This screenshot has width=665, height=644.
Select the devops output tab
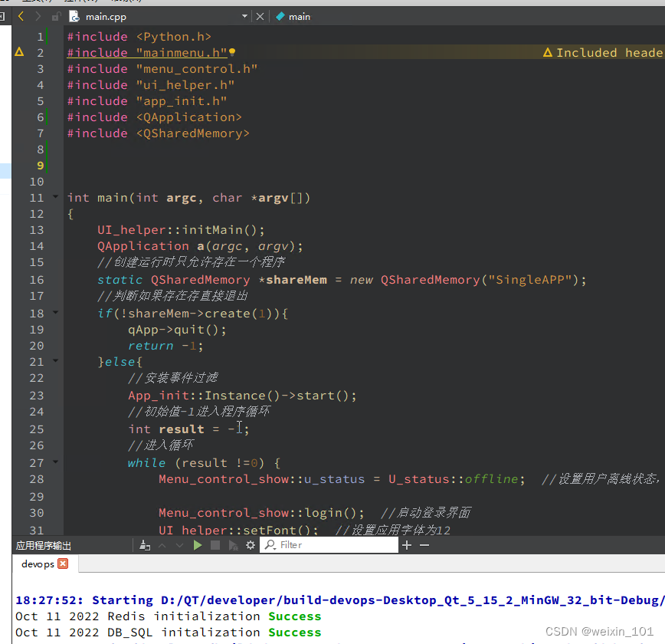coord(38,564)
